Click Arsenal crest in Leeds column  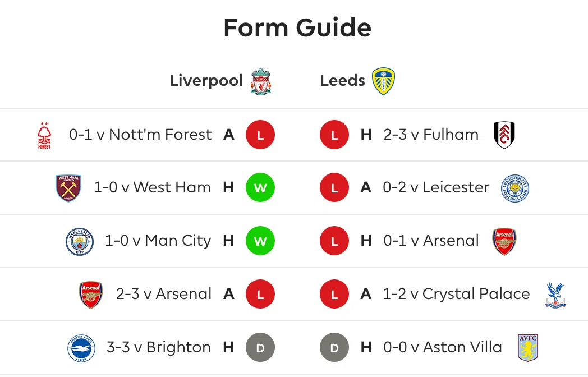(x=504, y=242)
